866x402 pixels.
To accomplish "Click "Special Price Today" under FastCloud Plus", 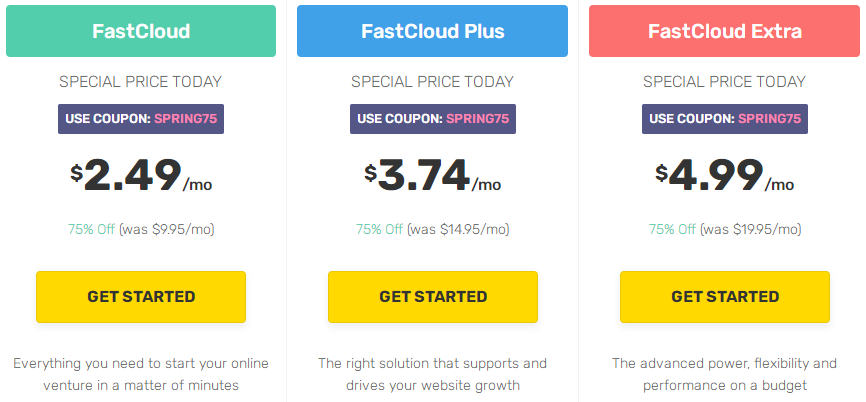I will tap(432, 82).
